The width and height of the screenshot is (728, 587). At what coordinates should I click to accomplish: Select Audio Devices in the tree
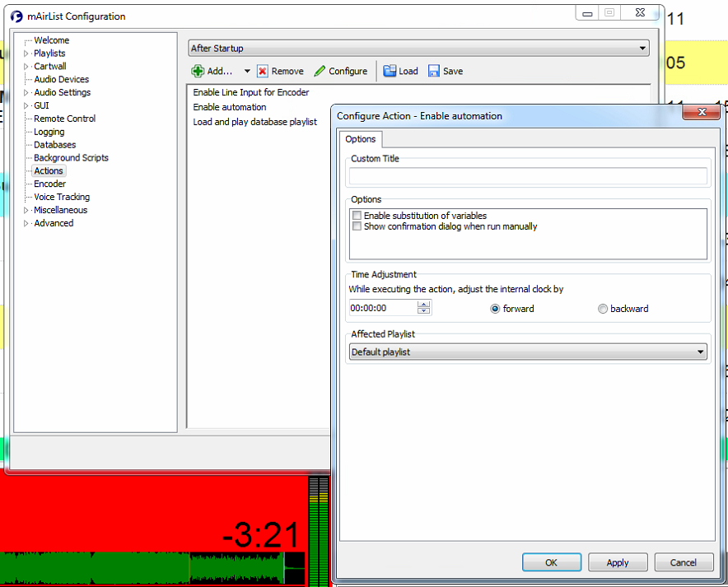[x=61, y=79]
